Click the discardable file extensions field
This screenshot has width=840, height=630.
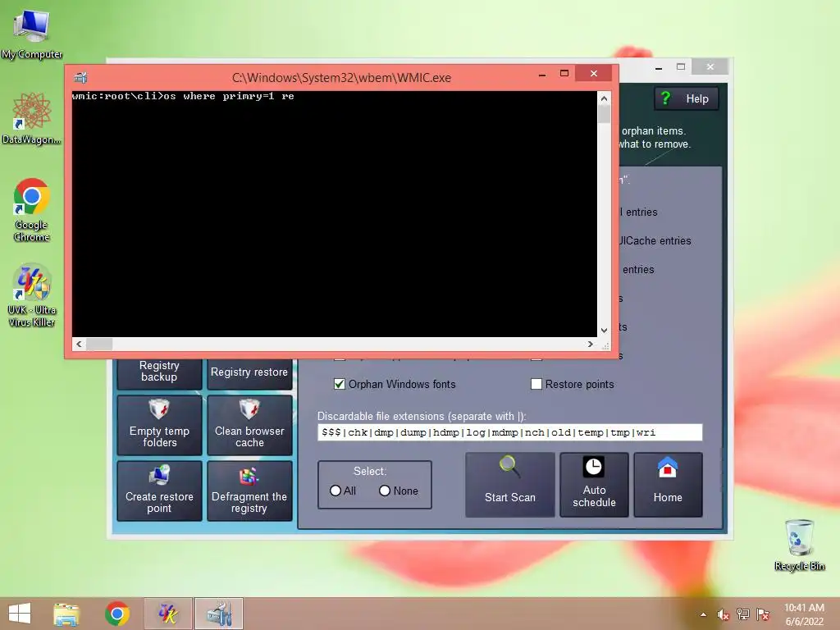coord(509,432)
